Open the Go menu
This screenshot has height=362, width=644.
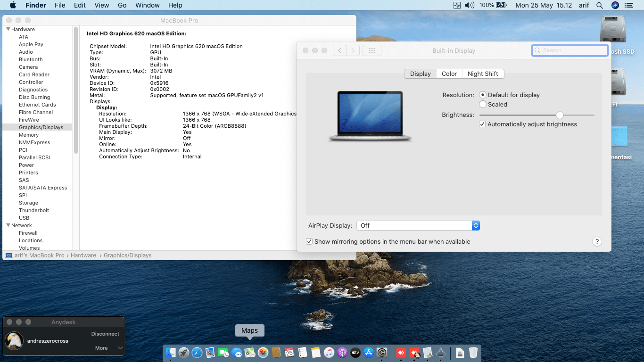point(122,5)
